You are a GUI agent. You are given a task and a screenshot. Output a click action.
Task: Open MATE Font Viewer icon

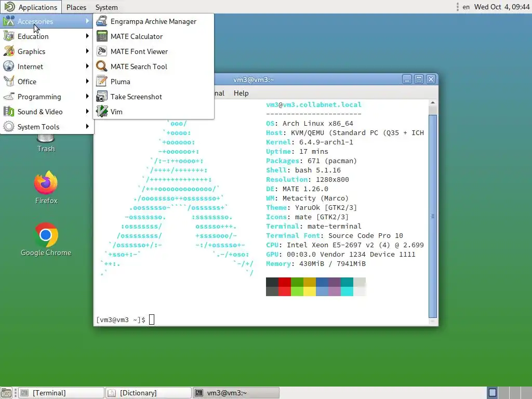pos(101,51)
